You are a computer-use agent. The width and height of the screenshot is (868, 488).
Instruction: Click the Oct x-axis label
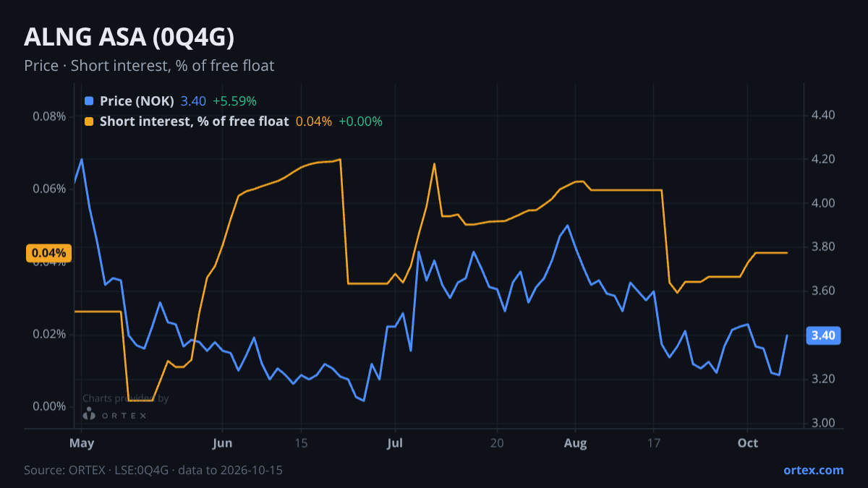748,442
